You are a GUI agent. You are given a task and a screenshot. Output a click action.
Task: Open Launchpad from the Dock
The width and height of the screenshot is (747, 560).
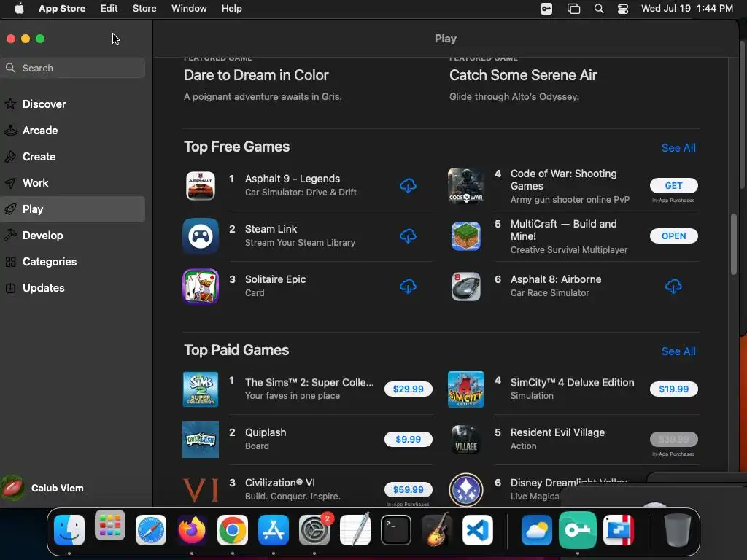[110, 525]
